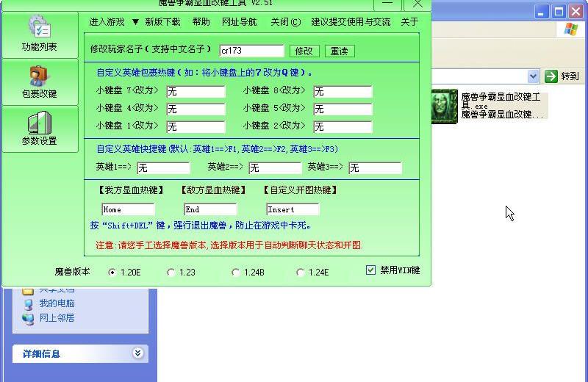This screenshot has width=588, height=382.
Task: Open the address bar dropdown arrow
Action: tap(533, 76)
